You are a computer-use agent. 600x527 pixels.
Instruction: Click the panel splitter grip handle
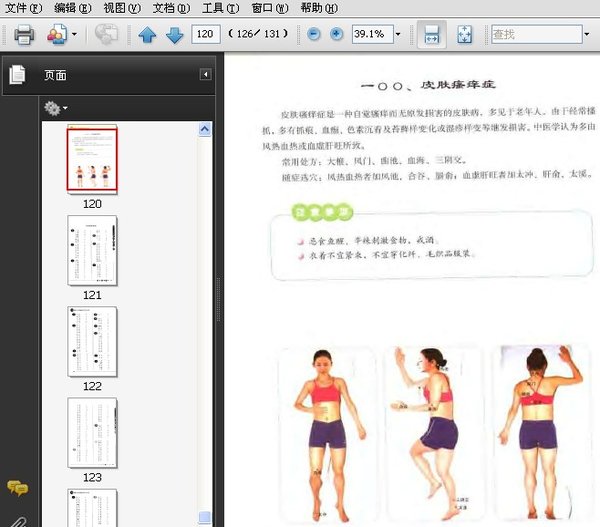(219, 299)
